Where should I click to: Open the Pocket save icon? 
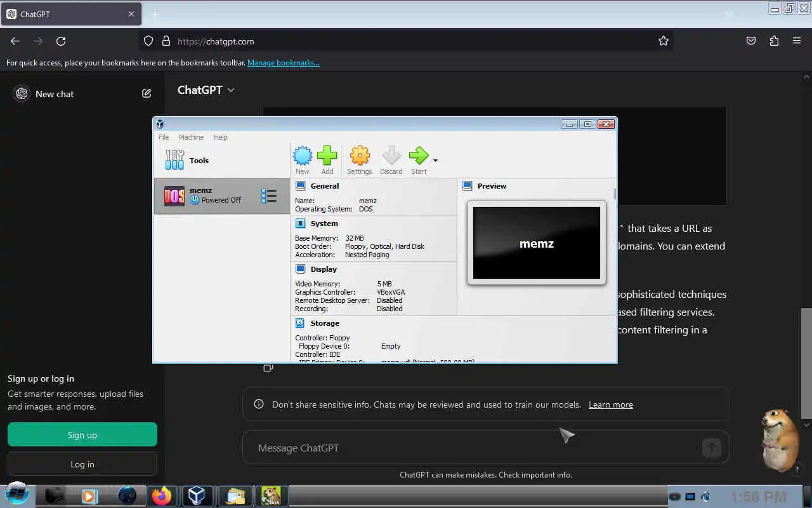pyautogui.click(x=751, y=41)
